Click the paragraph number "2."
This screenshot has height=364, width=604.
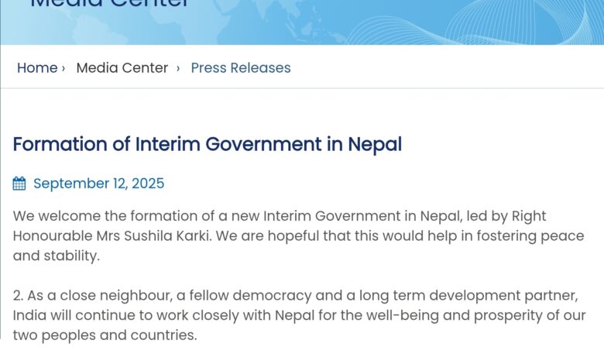19,296
